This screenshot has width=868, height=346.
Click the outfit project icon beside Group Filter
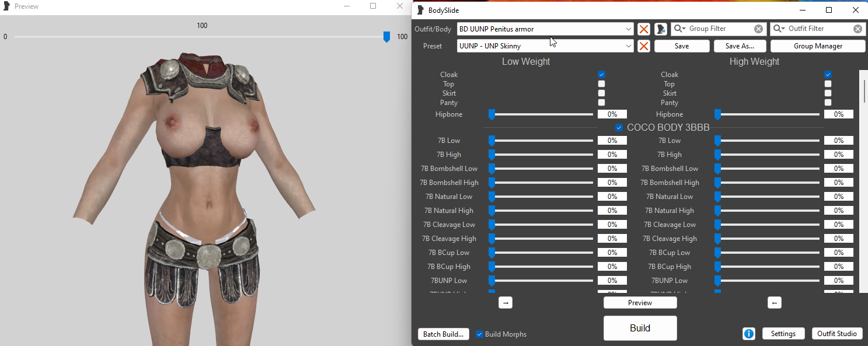click(x=661, y=29)
